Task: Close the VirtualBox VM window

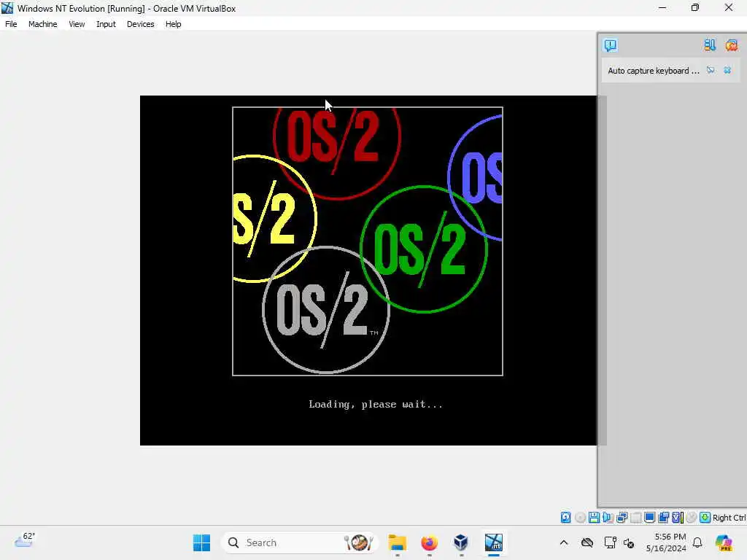Action: tap(729, 8)
